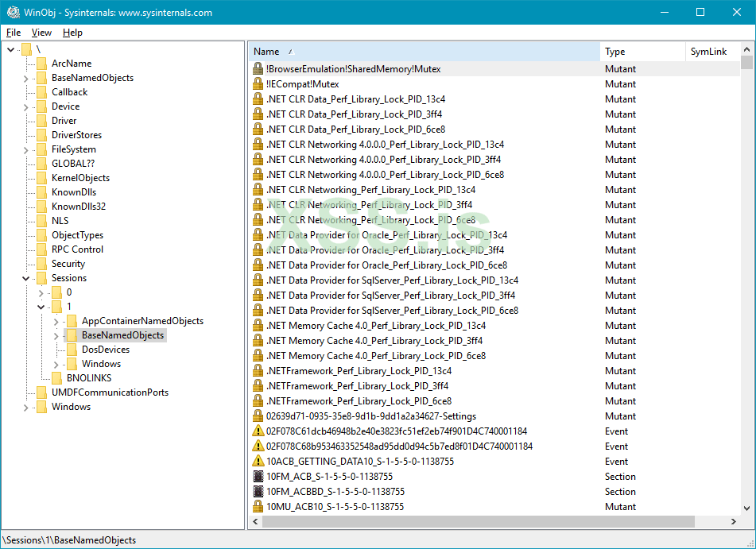
Task: Select .NET CLR Networking 4.0.0.0_Perf_Library_Lock_PID_3ff4 row
Action: point(494,160)
